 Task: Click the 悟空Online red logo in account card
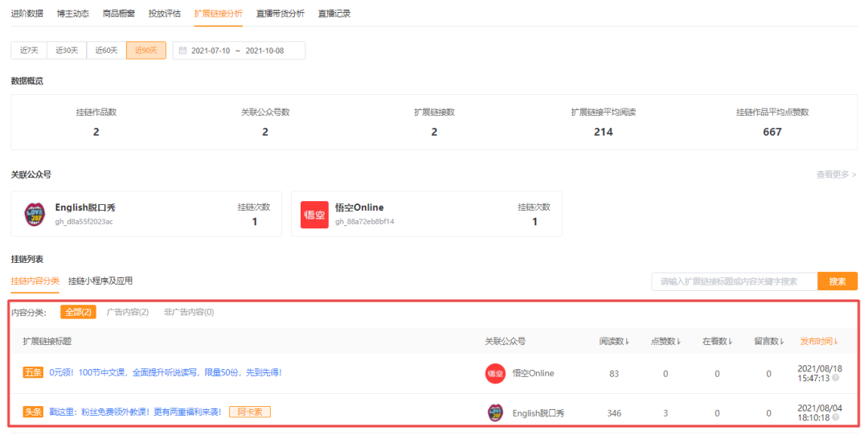click(x=314, y=215)
